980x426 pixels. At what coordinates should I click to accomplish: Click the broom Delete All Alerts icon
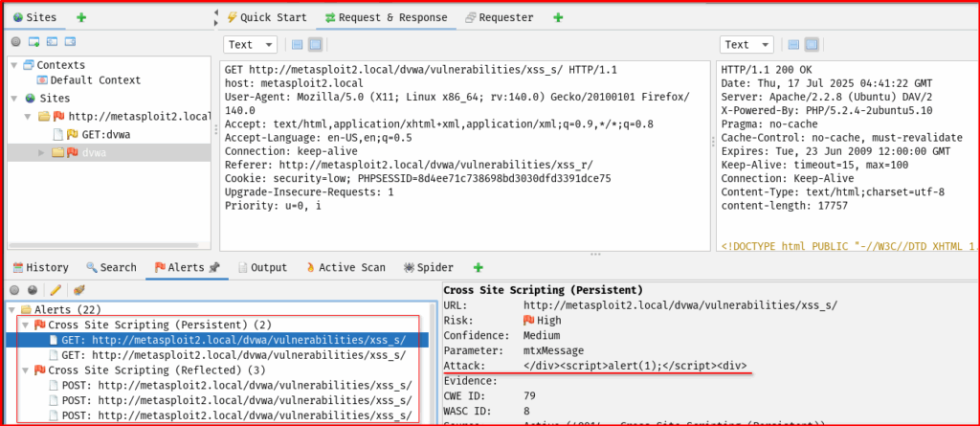pos(78,290)
